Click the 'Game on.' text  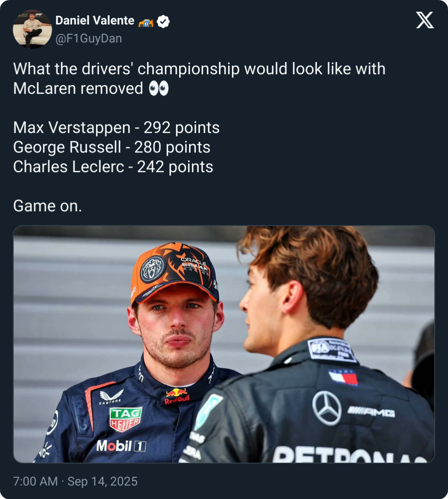click(x=48, y=206)
